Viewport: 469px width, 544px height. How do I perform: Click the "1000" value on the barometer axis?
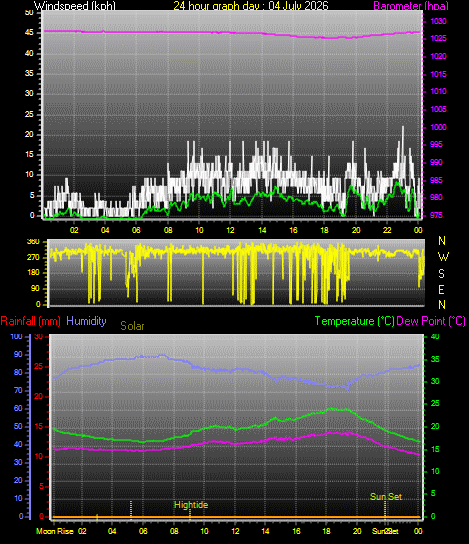tap(438, 127)
